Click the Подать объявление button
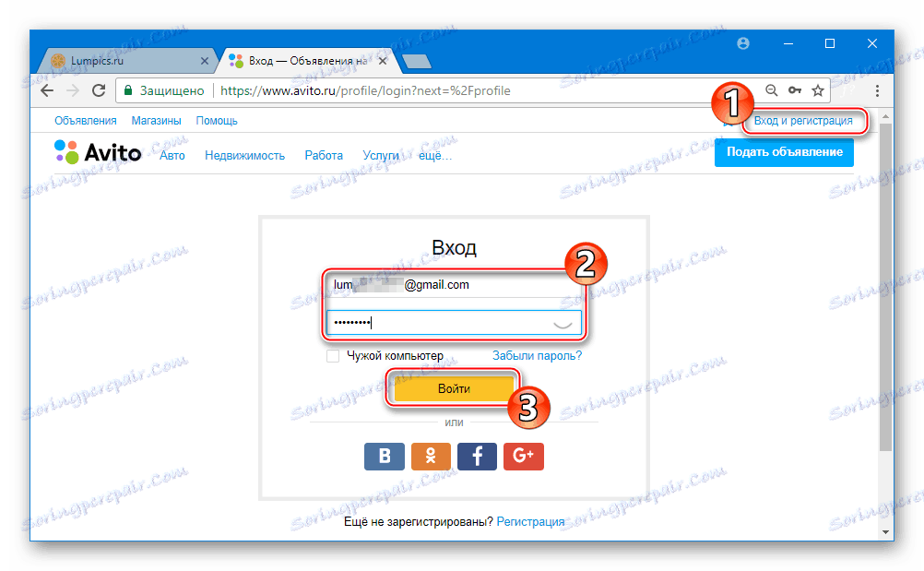Screen dimensions: 924x571 pos(785,152)
